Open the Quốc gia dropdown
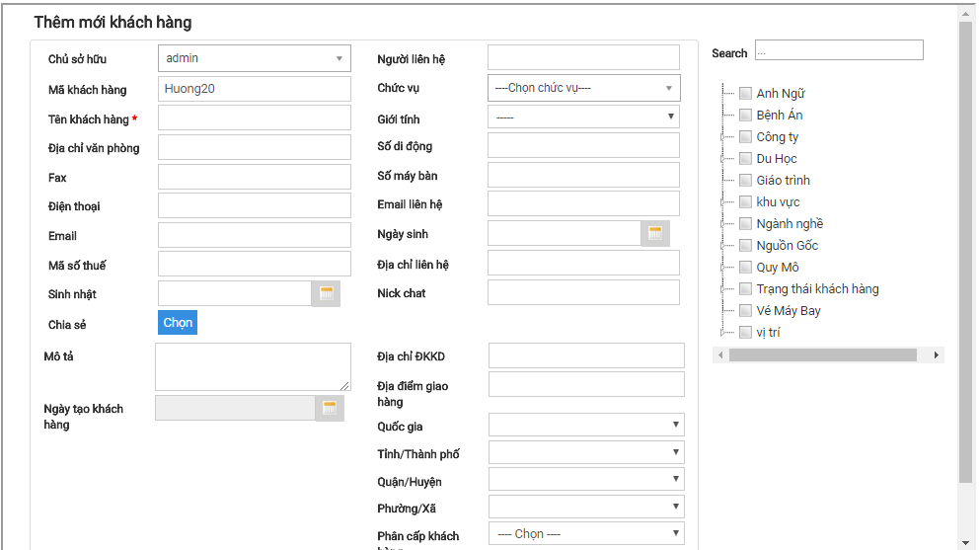980x550 pixels. coord(586,425)
